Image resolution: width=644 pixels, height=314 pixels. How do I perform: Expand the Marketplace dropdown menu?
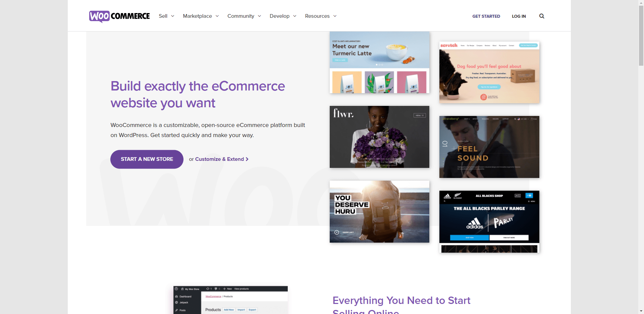[x=201, y=16]
